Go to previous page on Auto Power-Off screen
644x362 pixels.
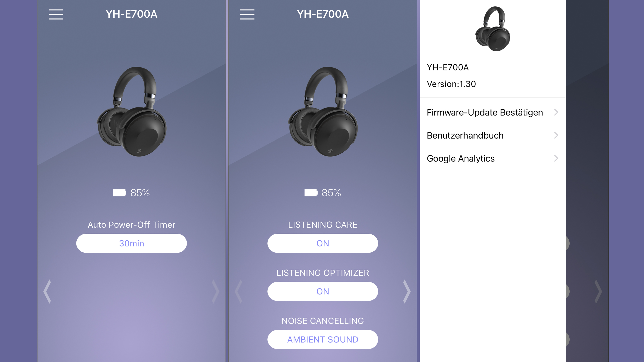pos(47,291)
